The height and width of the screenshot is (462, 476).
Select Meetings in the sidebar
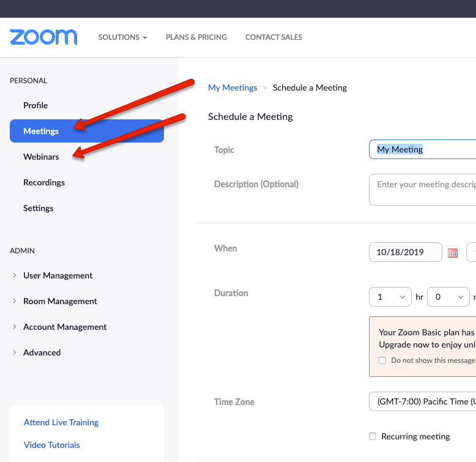tap(87, 131)
